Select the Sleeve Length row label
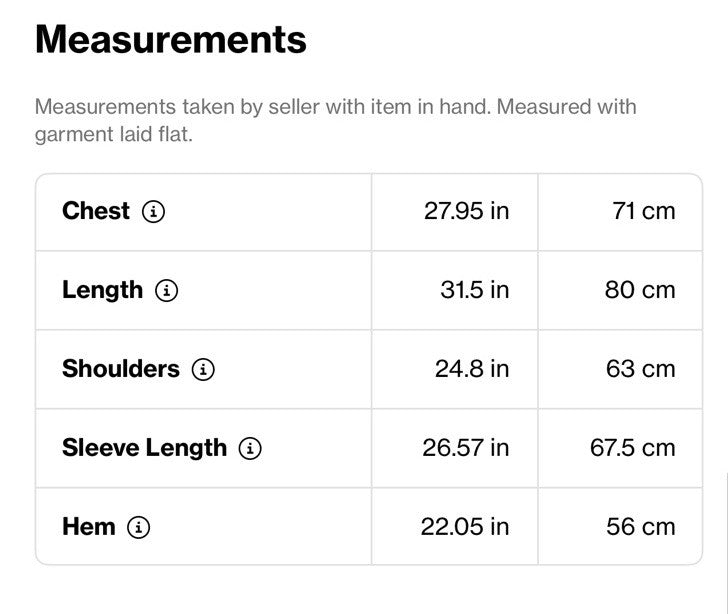 click(x=144, y=449)
